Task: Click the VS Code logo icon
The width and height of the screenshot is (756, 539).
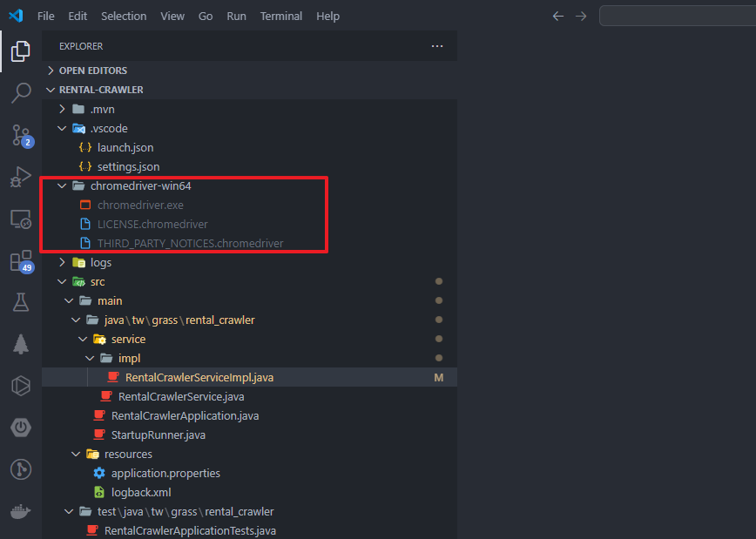Action: 16,16
